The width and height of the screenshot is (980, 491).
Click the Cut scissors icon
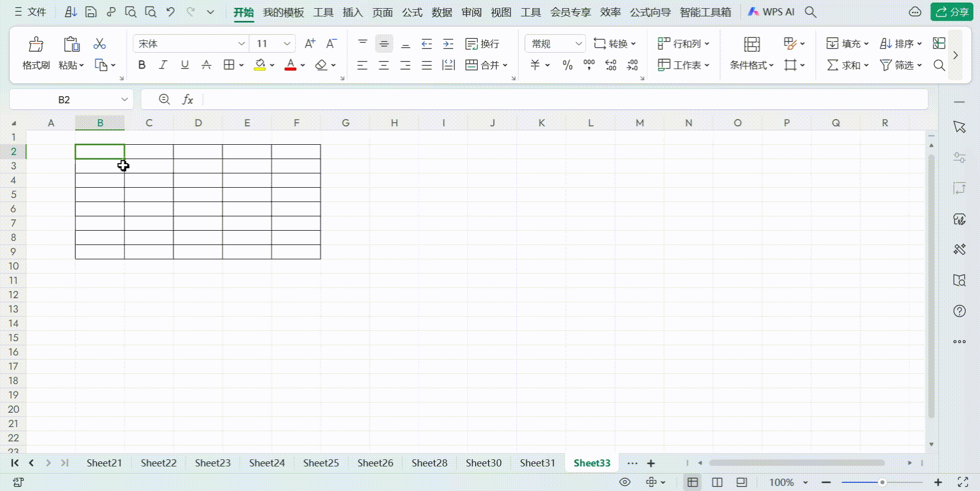click(100, 44)
